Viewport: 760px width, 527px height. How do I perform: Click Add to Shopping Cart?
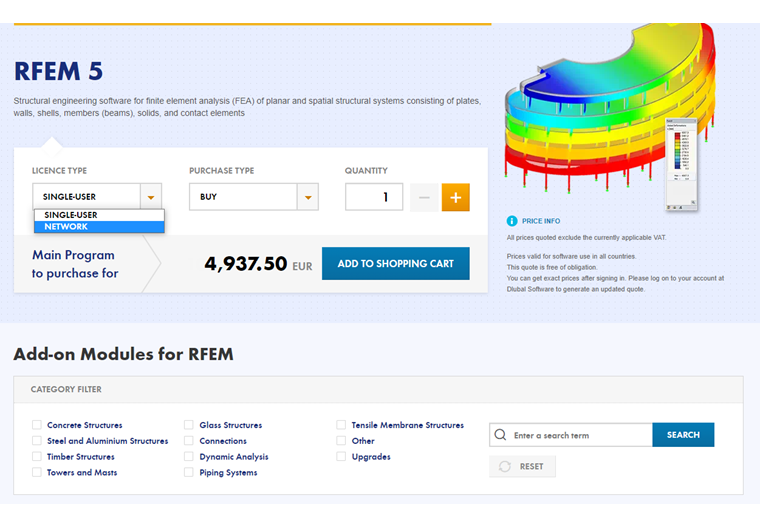click(x=396, y=264)
